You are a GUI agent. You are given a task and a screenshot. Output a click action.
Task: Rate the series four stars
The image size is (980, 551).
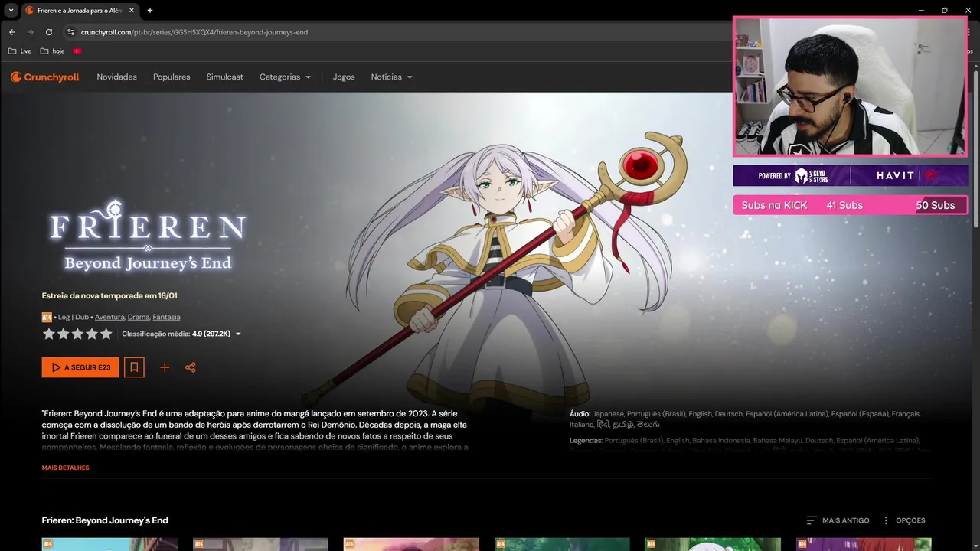click(x=92, y=334)
